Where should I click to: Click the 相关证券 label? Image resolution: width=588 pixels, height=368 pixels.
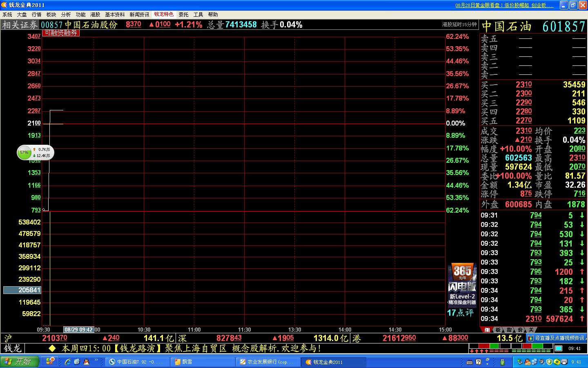(20, 25)
